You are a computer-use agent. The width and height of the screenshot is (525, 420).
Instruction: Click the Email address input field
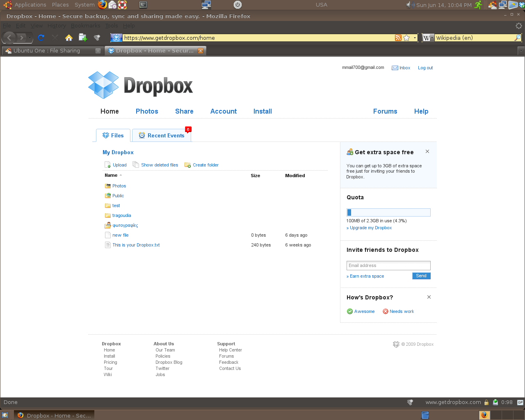coord(388,265)
